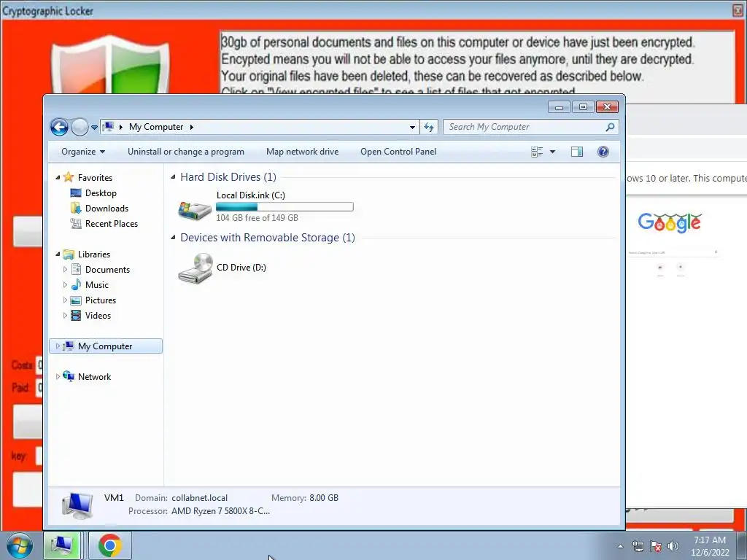The width and height of the screenshot is (747, 560).
Task: Select Recent Places in Favorites
Action: [x=112, y=223]
